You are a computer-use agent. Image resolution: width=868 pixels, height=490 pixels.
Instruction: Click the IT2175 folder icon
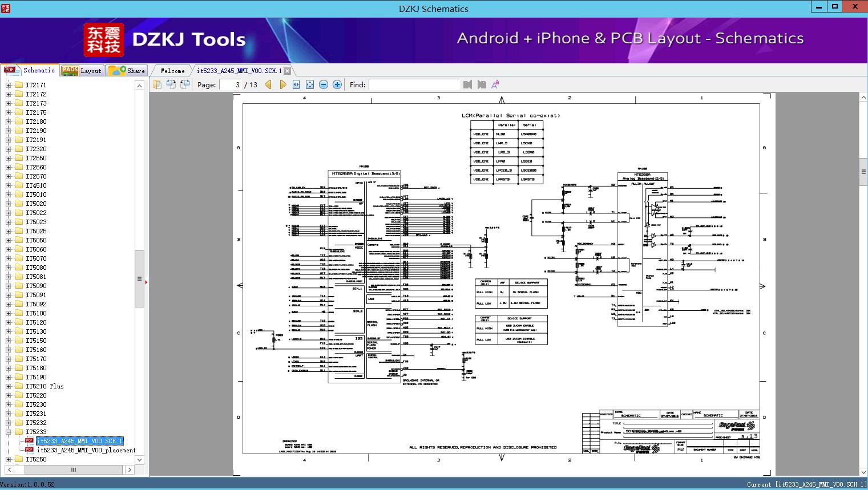[x=18, y=112]
